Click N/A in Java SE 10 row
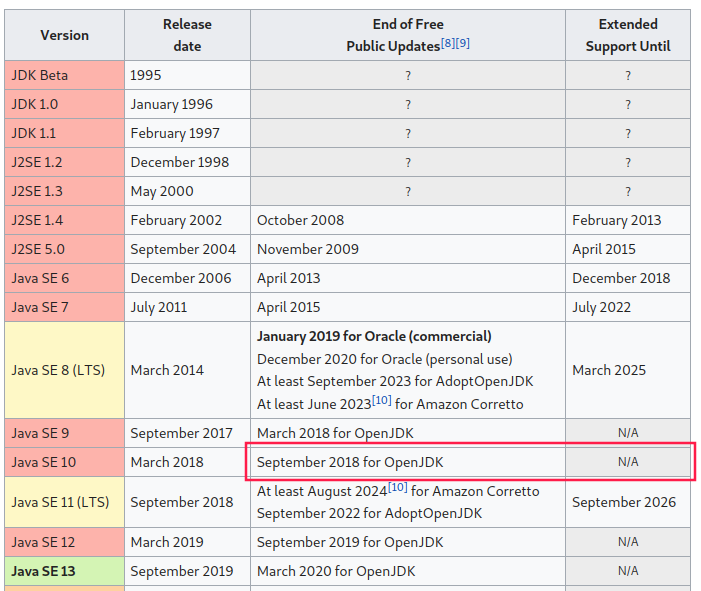701x591 pixels. pos(628,462)
